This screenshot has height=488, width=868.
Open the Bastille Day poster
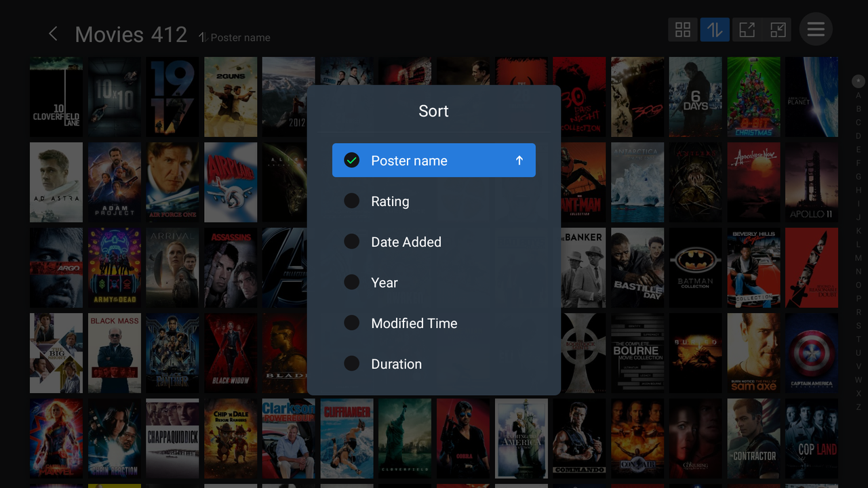click(x=637, y=268)
